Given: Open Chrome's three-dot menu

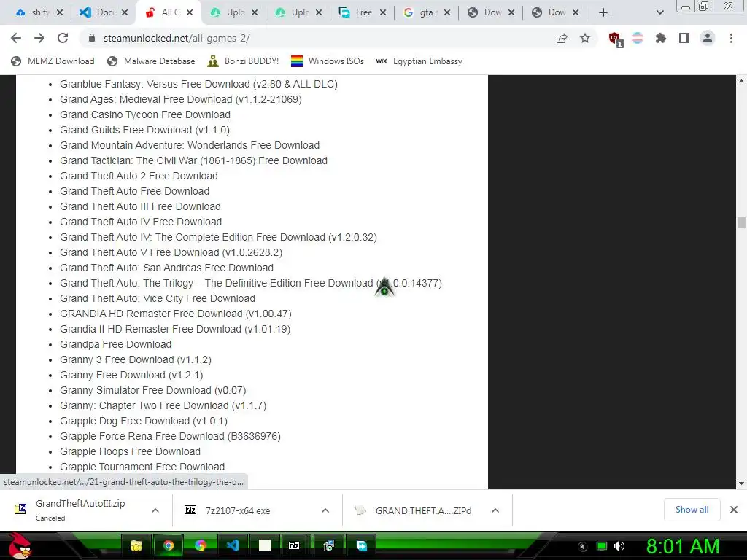Looking at the screenshot, I should click(x=731, y=38).
